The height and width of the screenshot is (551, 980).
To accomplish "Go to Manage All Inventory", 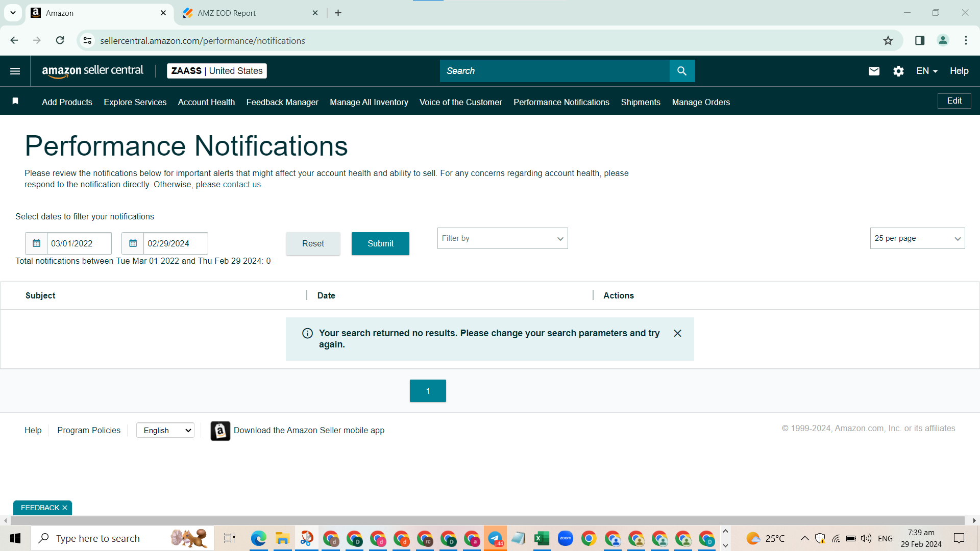I will click(369, 102).
